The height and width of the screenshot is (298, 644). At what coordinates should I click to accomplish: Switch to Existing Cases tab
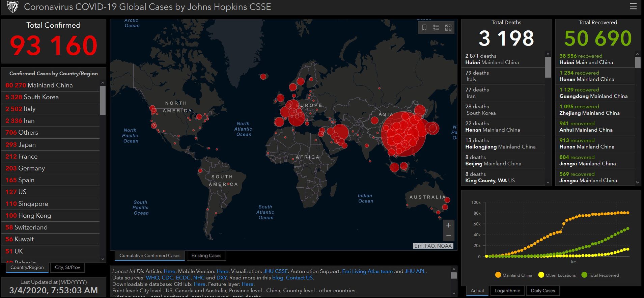206,255
